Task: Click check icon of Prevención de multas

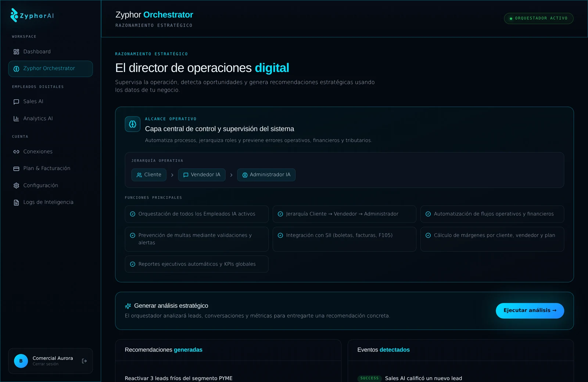Action: pyautogui.click(x=133, y=235)
